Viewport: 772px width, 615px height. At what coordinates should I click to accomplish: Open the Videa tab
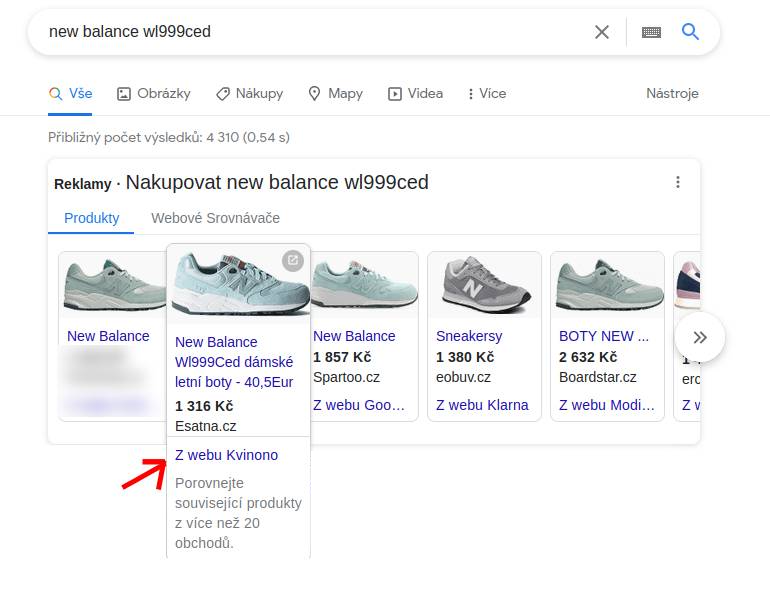tap(416, 94)
